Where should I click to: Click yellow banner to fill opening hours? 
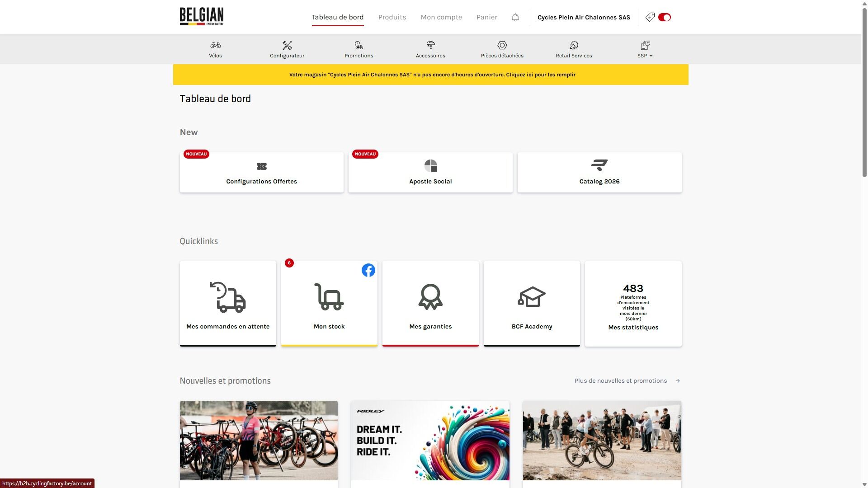pos(432,75)
